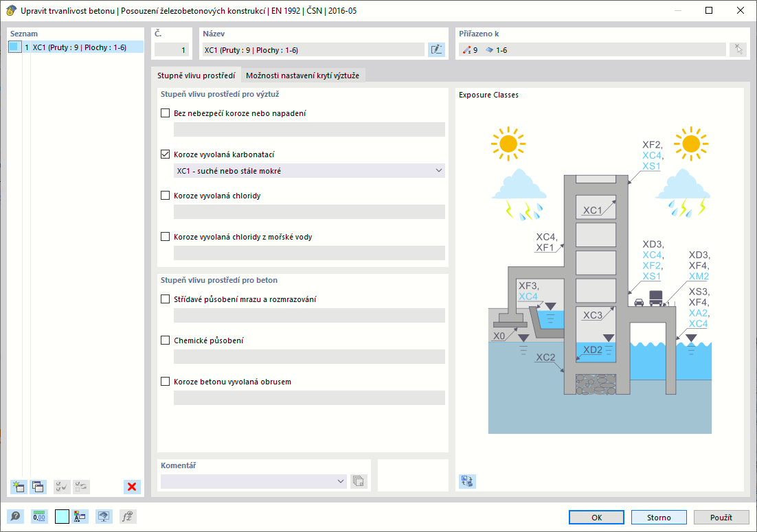Click the exposure classes building diagram
The height and width of the screenshot is (532, 757).
click(600, 280)
